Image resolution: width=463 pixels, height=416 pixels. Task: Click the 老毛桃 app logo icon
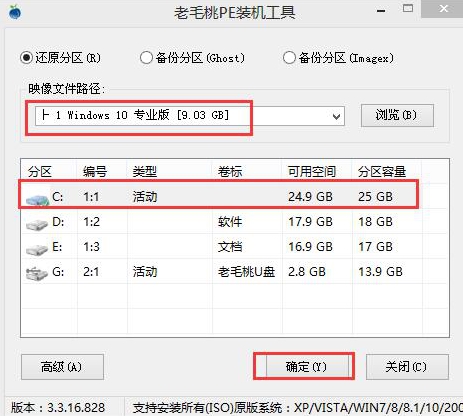tap(14, 12)
